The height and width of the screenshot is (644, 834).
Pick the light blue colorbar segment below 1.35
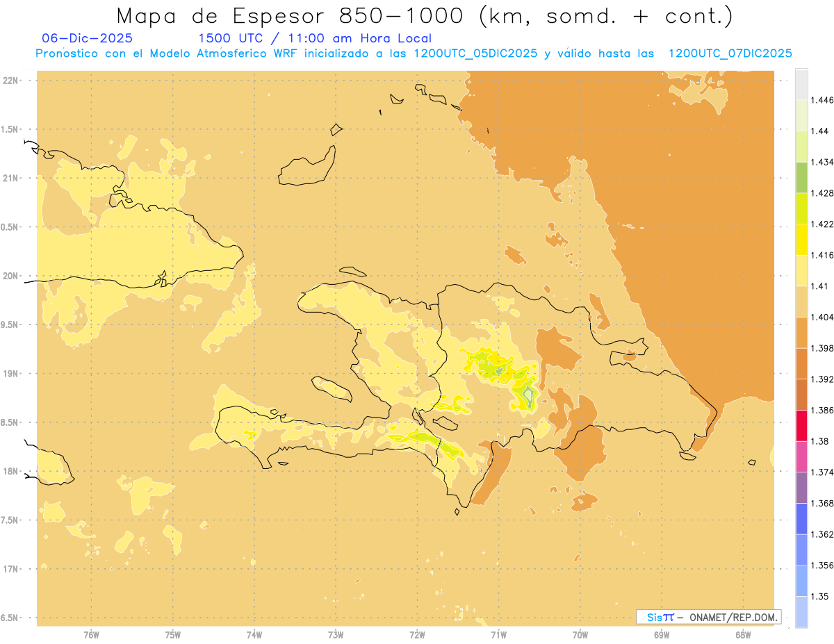801,611
